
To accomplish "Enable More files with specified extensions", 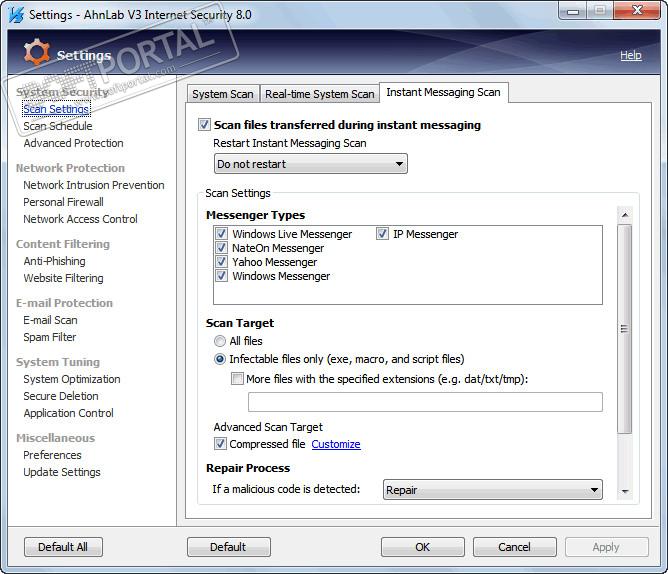I will [237, 379].
